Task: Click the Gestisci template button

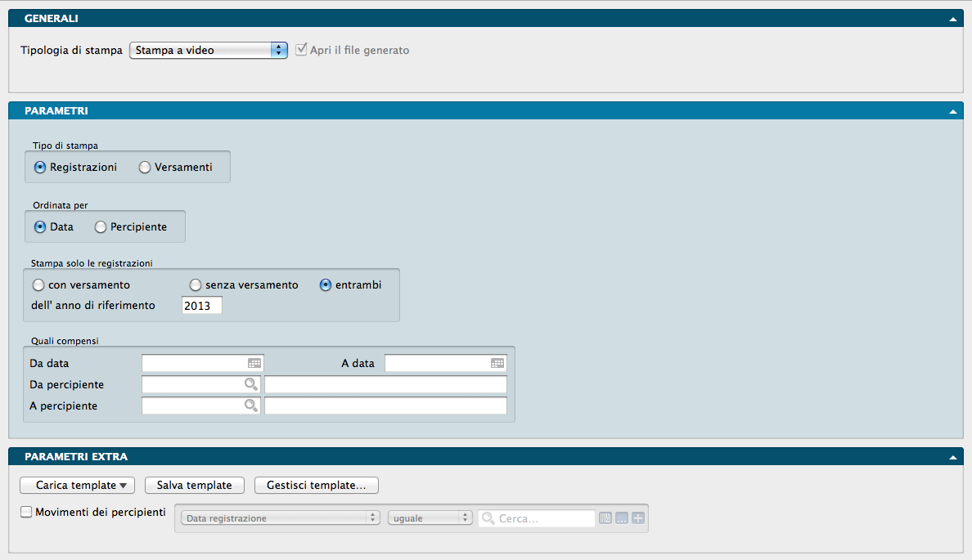Action: click(316, 486)
